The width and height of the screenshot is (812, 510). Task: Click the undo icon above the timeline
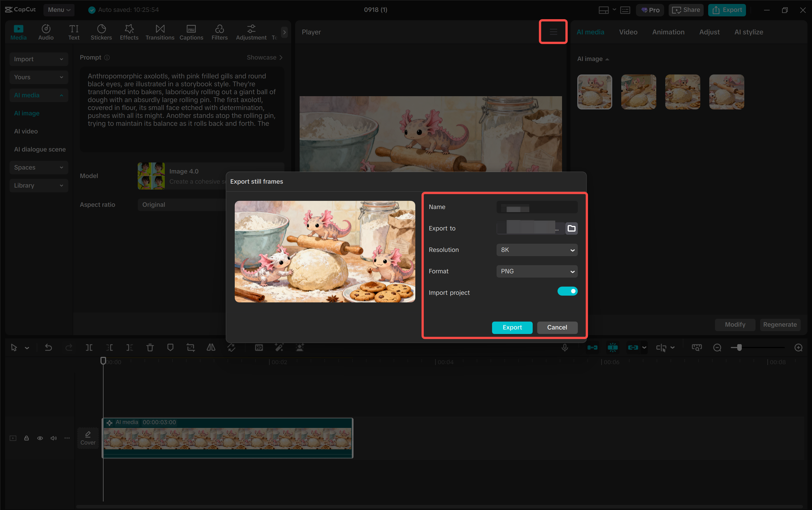coord(48,348)
